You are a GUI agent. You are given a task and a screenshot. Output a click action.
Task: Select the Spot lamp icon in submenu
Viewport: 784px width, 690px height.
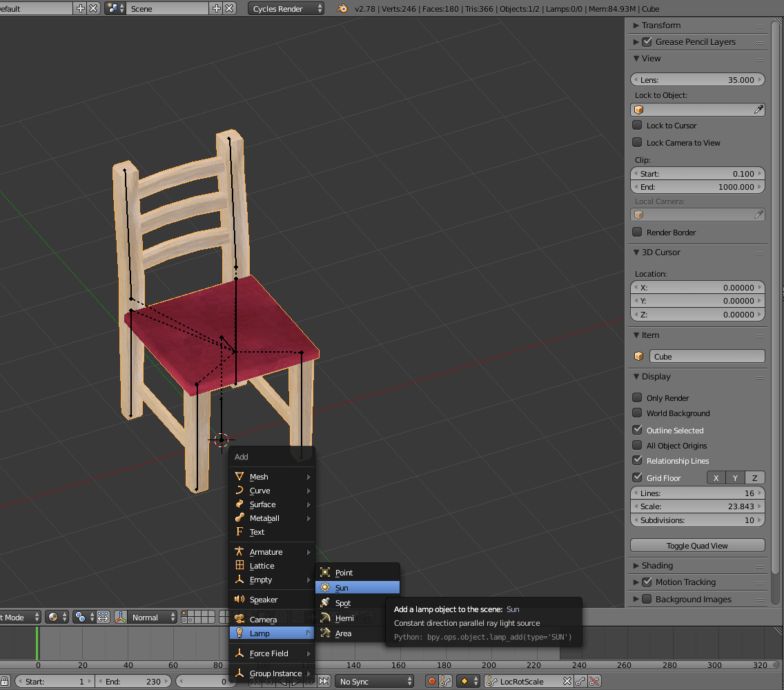click(325, 603)
